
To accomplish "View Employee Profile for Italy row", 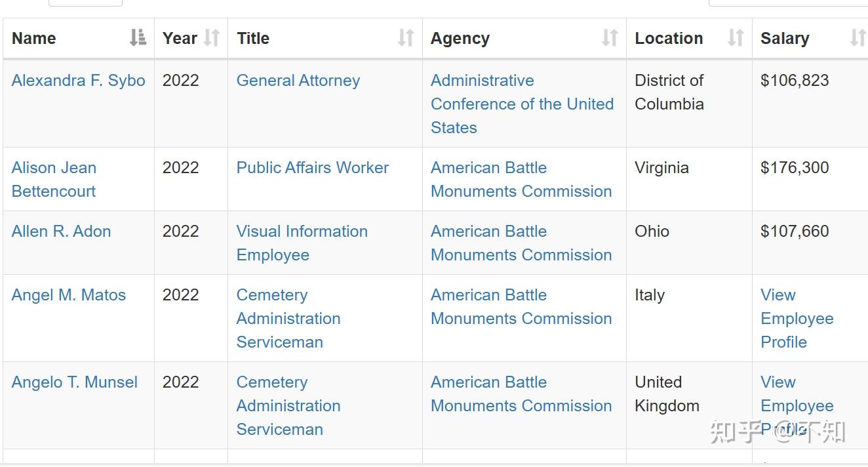I will click(x=797, y=319).
